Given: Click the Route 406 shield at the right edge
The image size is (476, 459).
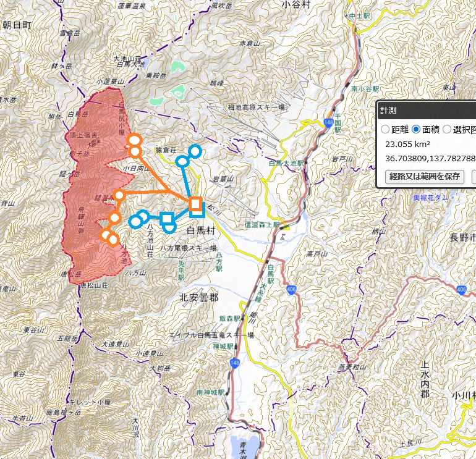Looking at the screenshot, I should point(461,289).
